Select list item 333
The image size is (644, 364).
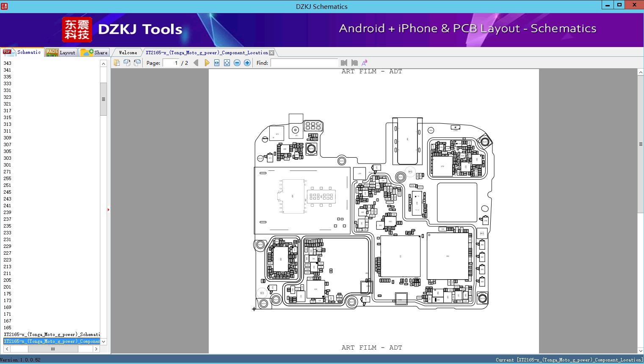(x=7, y=83)
